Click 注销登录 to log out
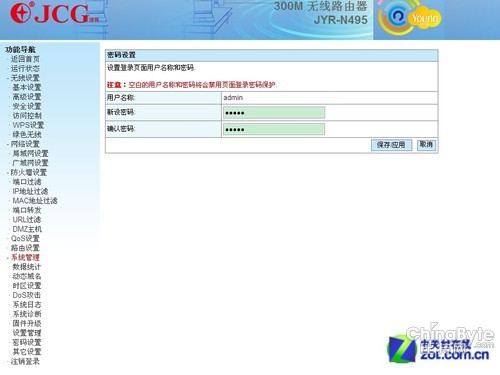Image resolution: width=500 pixels, height=375 pixels. 25,361
